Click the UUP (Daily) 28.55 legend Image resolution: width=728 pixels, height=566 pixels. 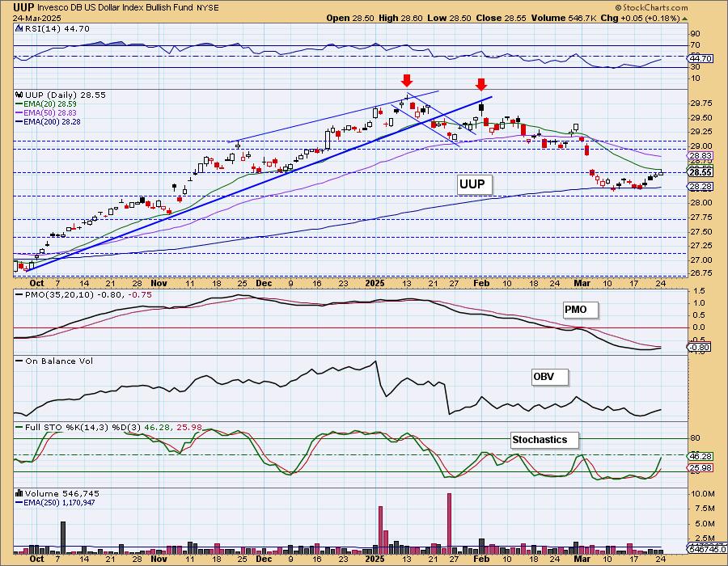point(66,95)
